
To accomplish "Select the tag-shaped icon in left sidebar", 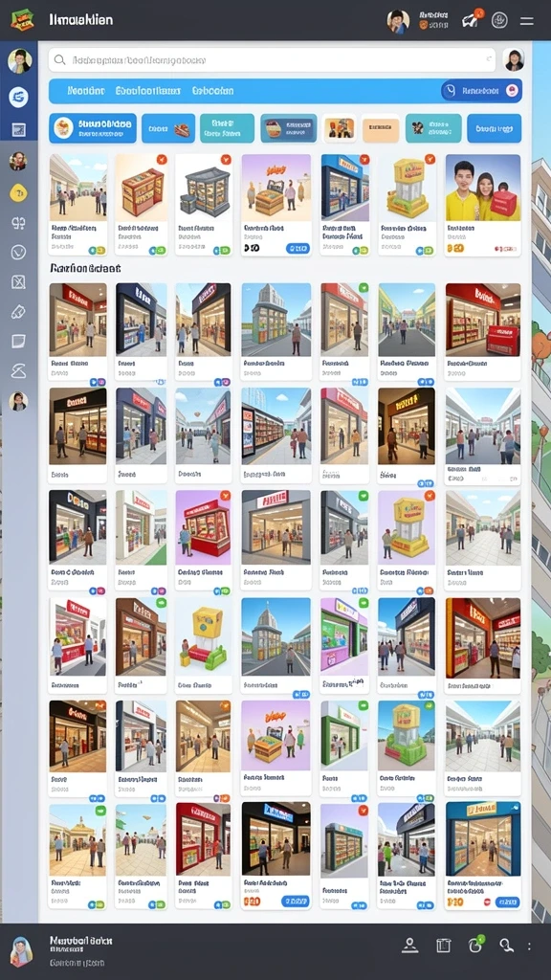I will coord(18,311).
